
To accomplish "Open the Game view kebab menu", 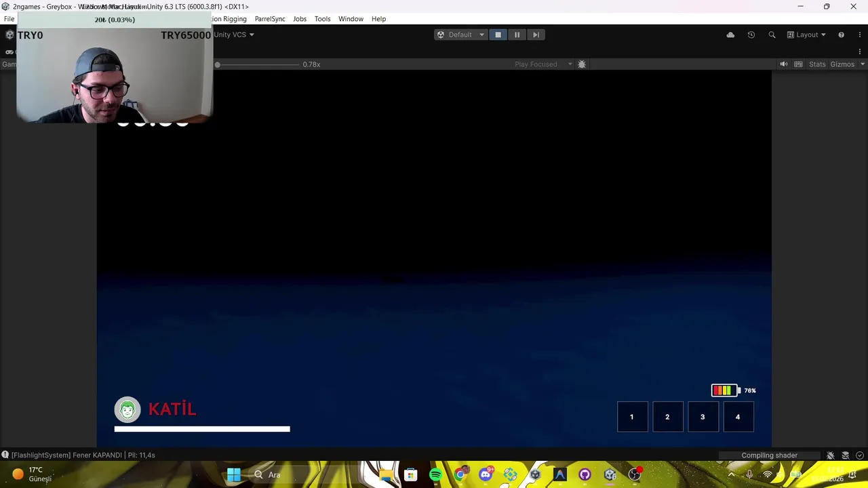I will point(860,52).
